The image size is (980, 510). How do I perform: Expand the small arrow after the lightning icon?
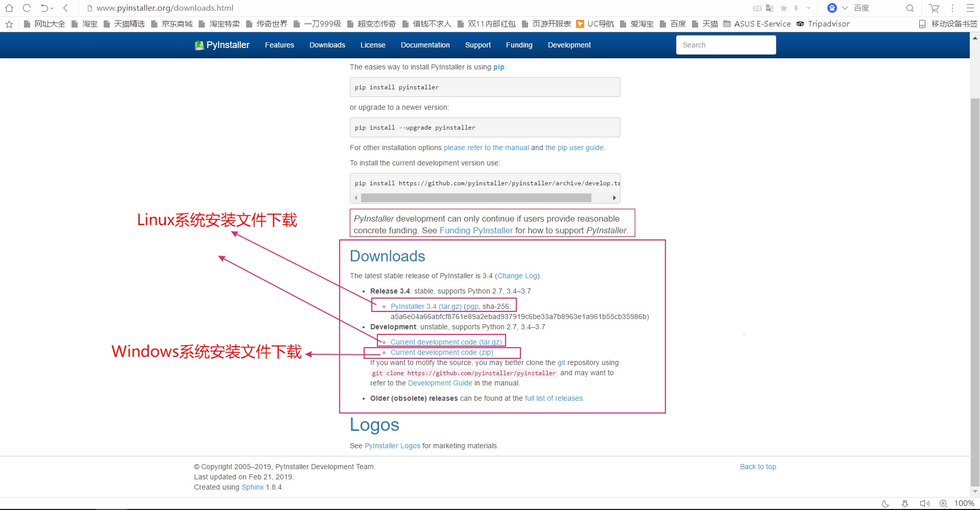coord(808,8)
